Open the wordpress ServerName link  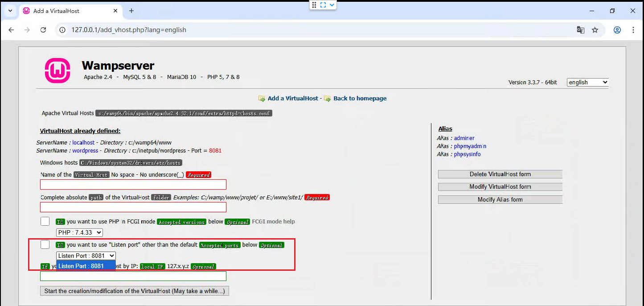point(85,151)
